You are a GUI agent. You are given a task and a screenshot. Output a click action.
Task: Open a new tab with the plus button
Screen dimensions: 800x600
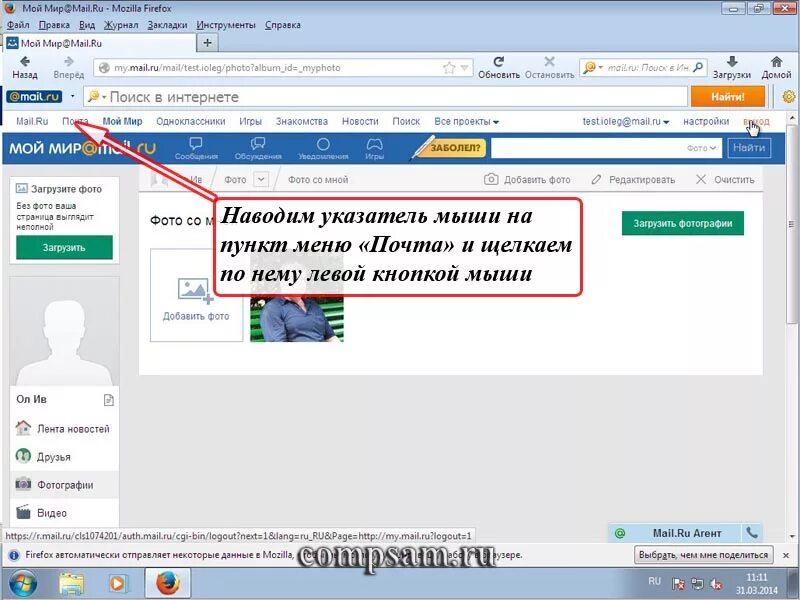coord(207,43)
